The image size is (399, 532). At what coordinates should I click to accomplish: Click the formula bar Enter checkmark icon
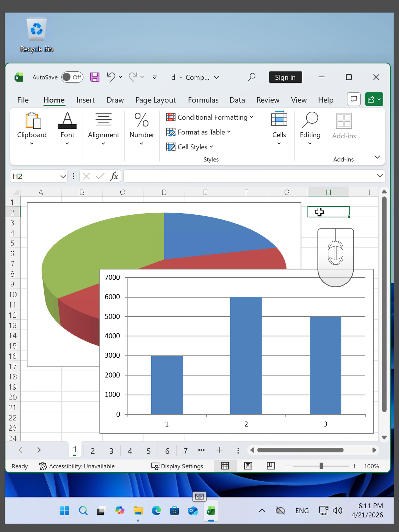tap(100, 176)
